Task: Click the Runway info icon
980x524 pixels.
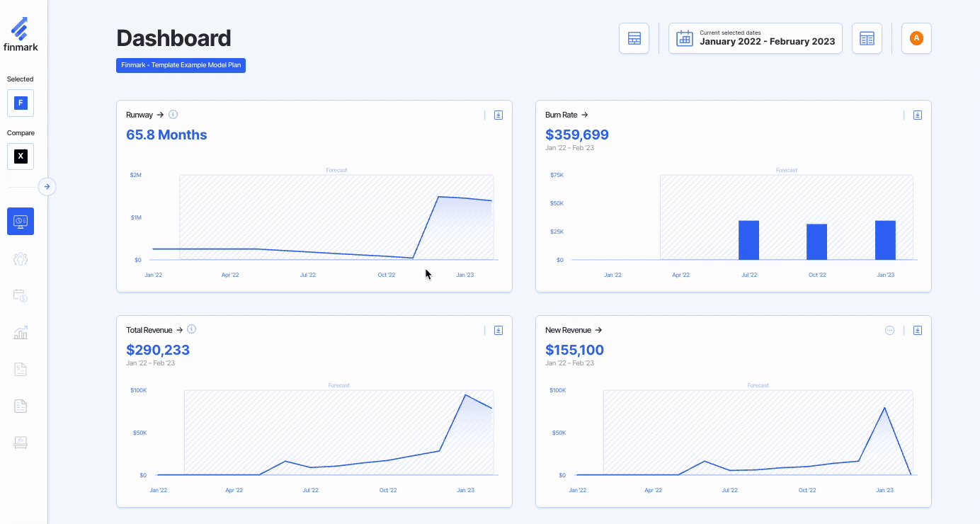Action: coord(173,114)
